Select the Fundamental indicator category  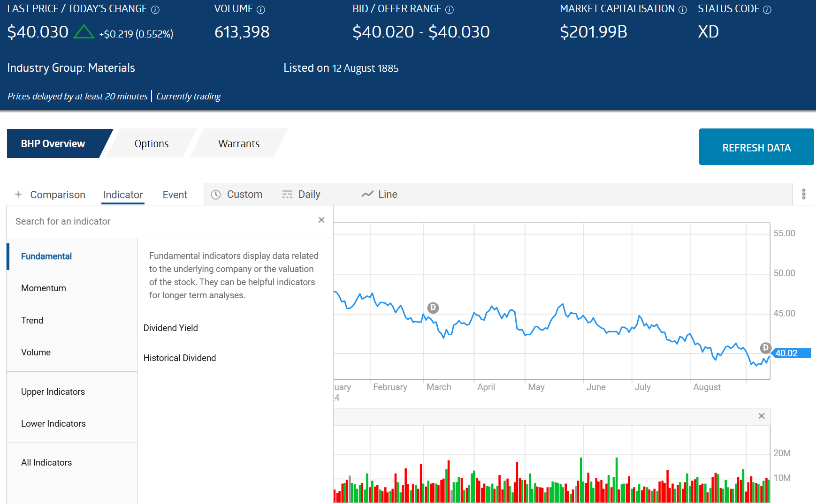72,256
